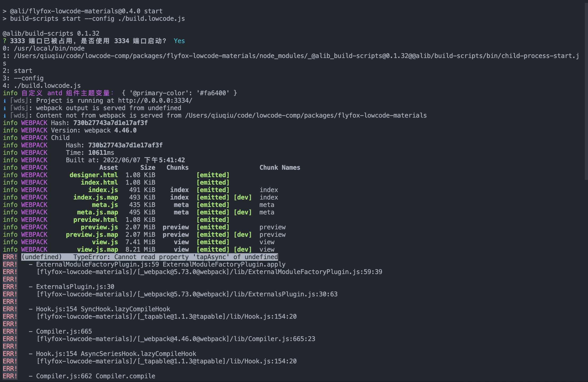Viewport: 588px width, 382px height.
Task: Click the 7.41 MiB size value
Action: 140,242
